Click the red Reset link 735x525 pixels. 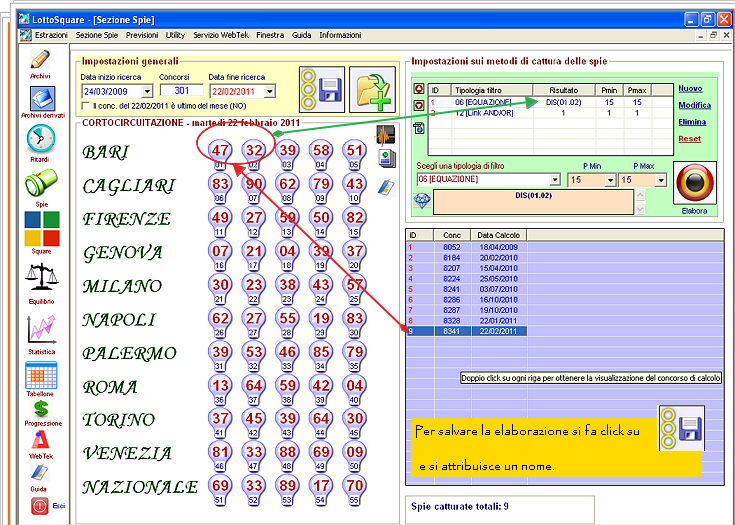tap(690, 139)
